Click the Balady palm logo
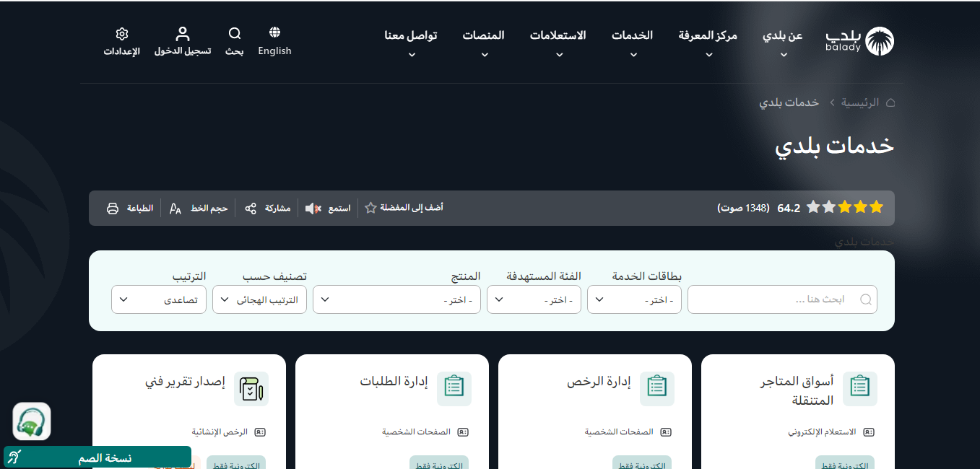The width and height of the screenshot is (980, 469). click(880, 41)
